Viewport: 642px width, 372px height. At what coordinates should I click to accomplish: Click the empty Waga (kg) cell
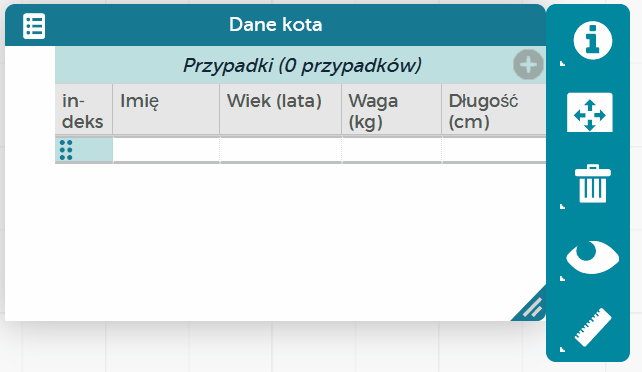392,150
